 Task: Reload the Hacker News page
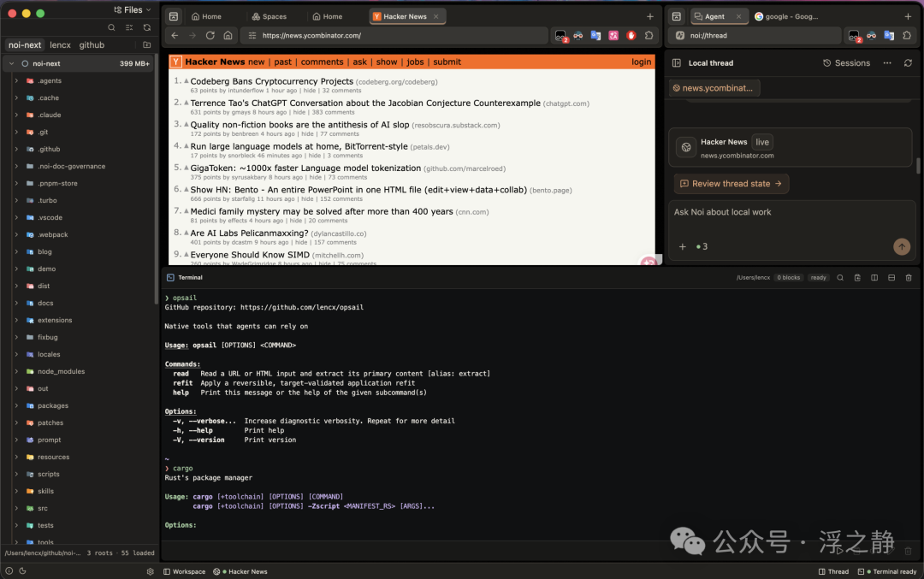210,35
